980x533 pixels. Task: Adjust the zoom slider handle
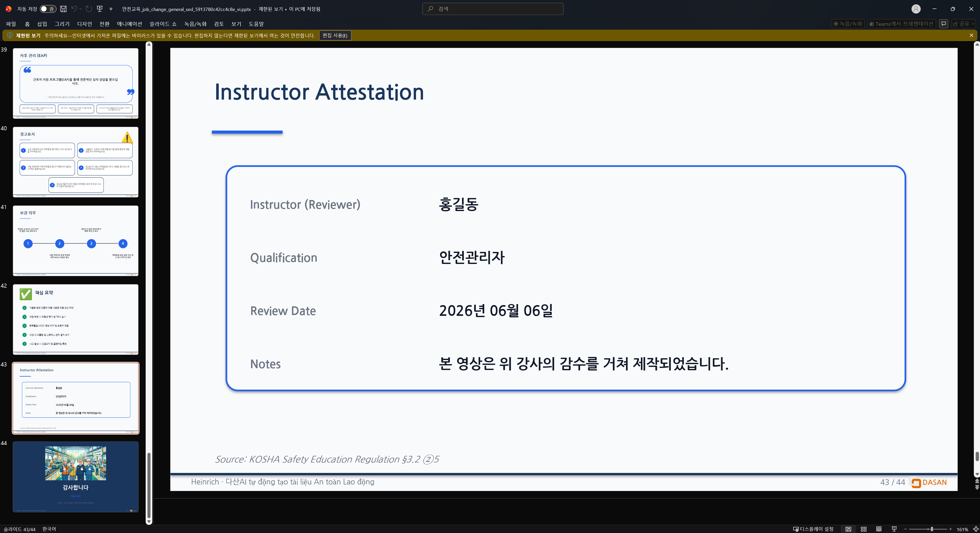[x=932, y=529]
